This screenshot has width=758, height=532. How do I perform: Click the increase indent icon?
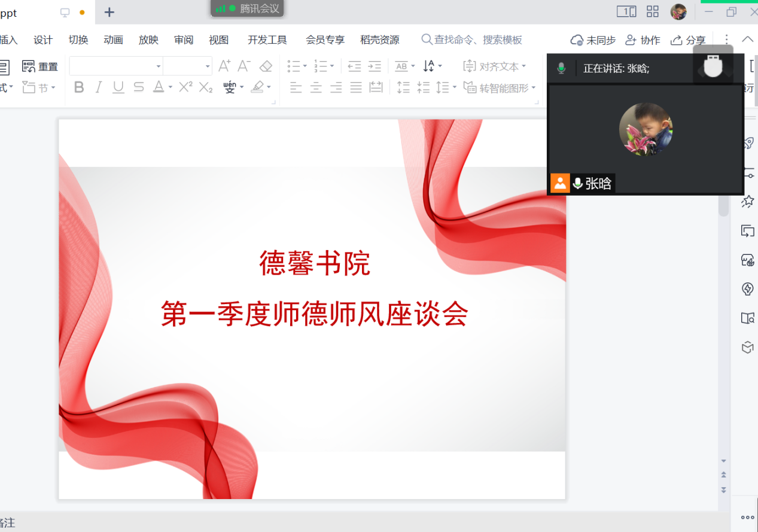coord(375,66)
